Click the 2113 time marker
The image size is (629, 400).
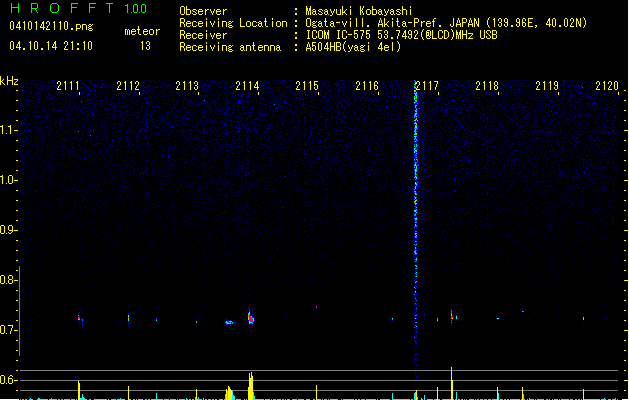187,86
